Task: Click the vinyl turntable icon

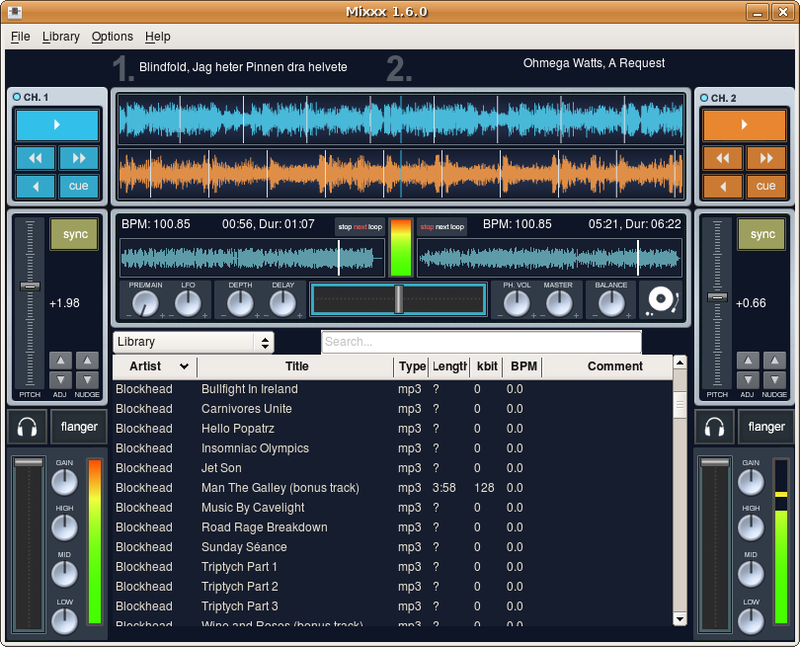Action: (x=662, y=300)
